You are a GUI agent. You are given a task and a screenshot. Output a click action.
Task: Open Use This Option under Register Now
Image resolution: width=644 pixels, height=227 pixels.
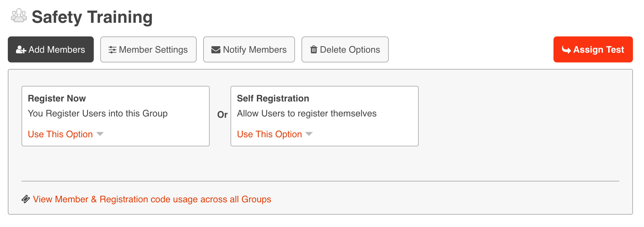point(60,134)
